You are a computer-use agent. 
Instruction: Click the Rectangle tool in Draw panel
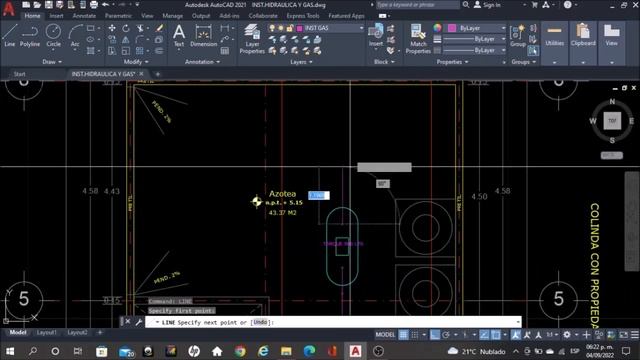[91, 28]
